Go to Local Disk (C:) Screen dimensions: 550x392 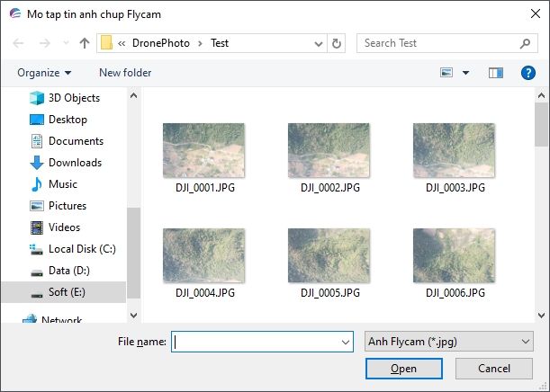click(82, 249)
